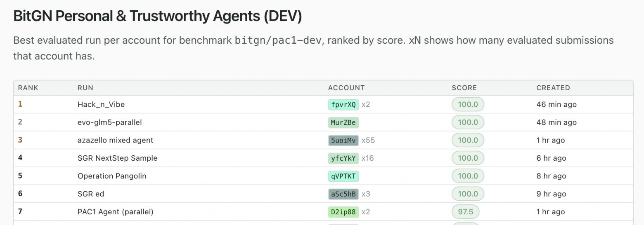Click the 46 min ago timestamp
The width and height of the screenshot is (644, 225).
click(x=556, y=105)
